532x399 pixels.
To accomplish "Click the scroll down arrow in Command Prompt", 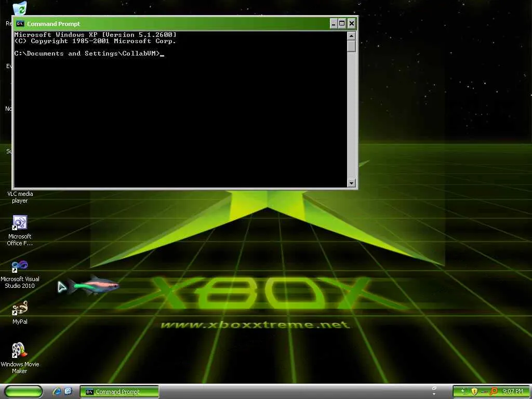I will click(352, 183).
